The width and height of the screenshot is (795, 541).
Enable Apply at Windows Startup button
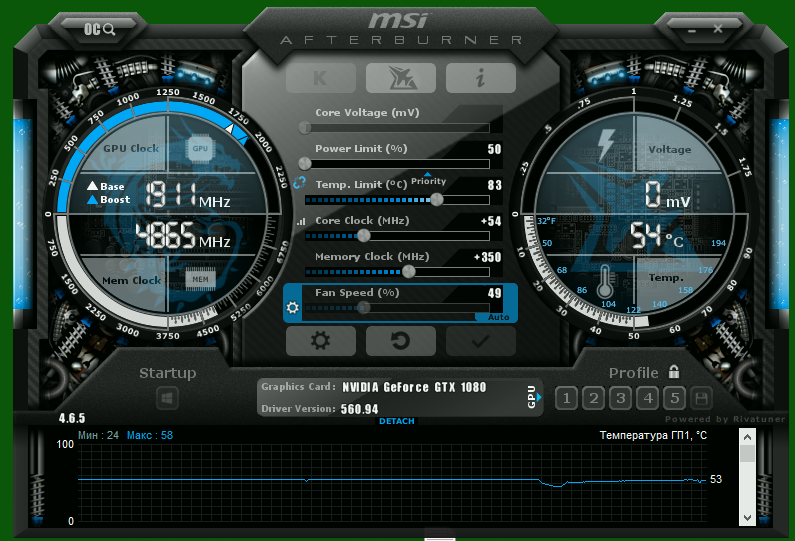point(167,398)
